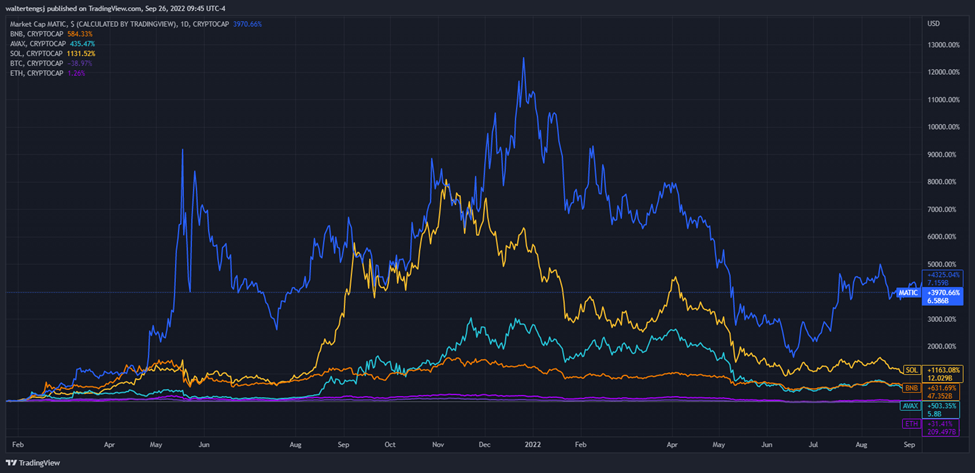The width and height of the screenshot is (975, 473).
Task: Click the +4325.04% 7.159B price tag
Action: click(944, 277)
